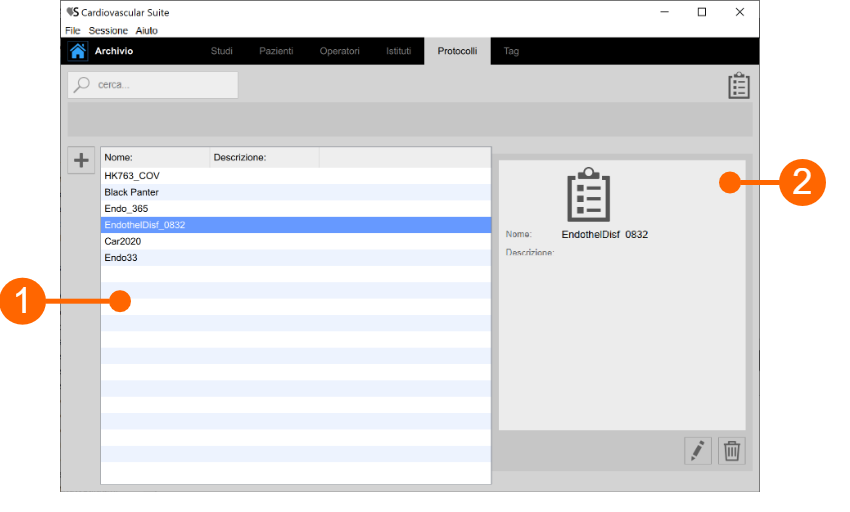Click the Home icon in the Archivio bar
Image resolution: width=850 pixels, height=512 pixels.
coord(77,51)
